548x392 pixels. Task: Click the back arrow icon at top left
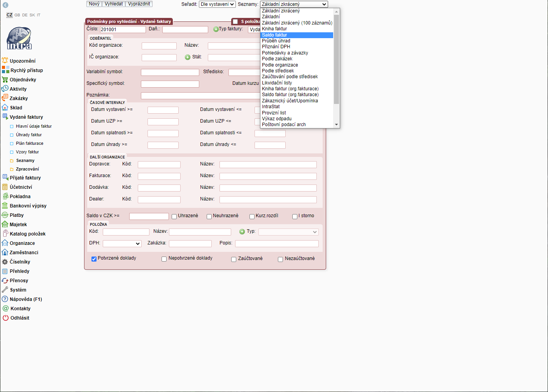tap(5, 5)
